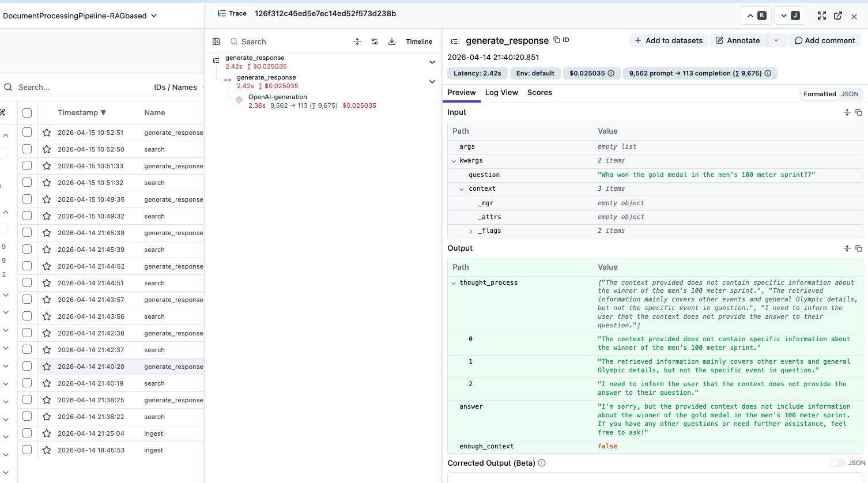Open IDs / Names search type dropdown

[x=179, y=87]
